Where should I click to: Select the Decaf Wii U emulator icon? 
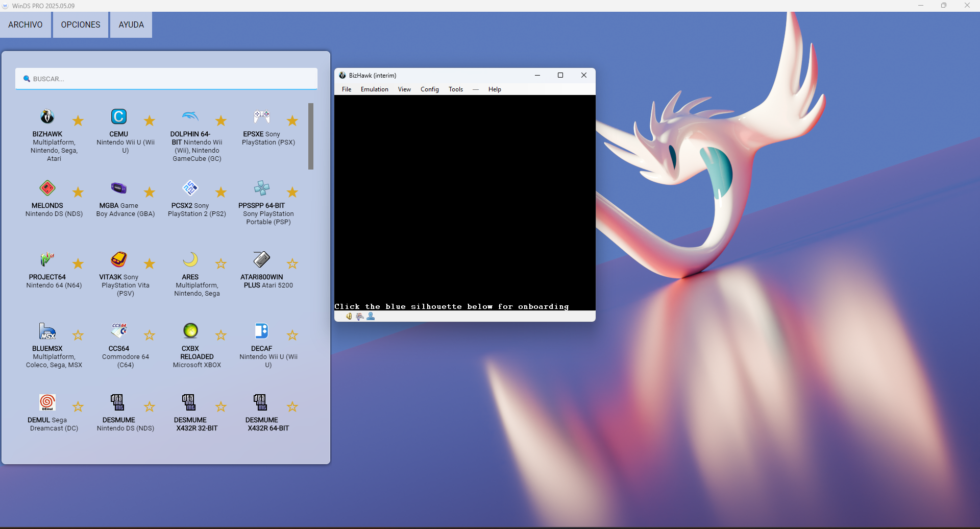pyautogui.click(x=262, y=331)
